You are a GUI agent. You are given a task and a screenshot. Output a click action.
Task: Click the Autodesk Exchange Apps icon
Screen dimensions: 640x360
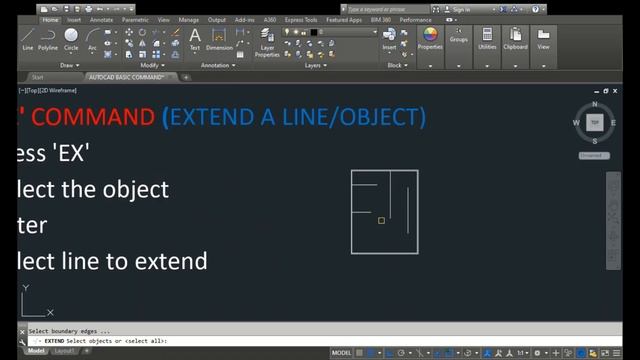(503, 9)
